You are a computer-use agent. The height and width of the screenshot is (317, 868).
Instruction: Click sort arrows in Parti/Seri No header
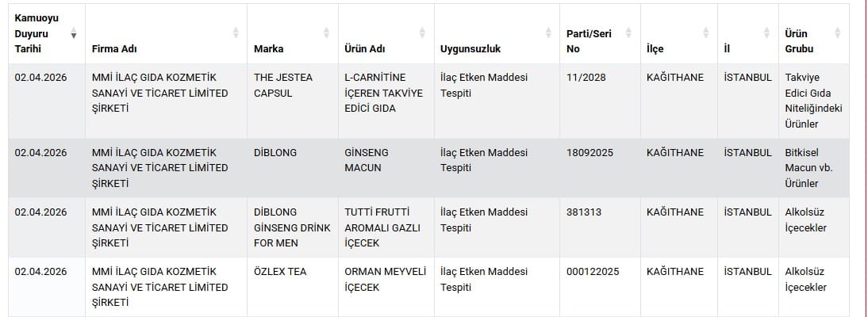coord(628,33)
